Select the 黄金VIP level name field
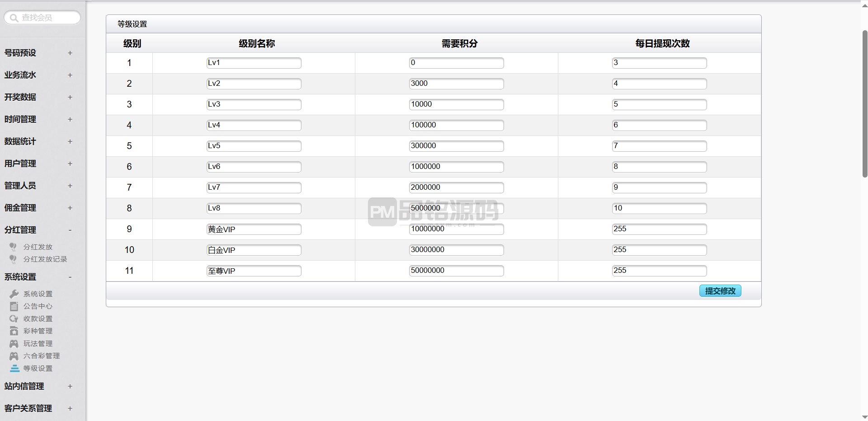The width and height of the screenshot is (868, 421). pos(254,229)
